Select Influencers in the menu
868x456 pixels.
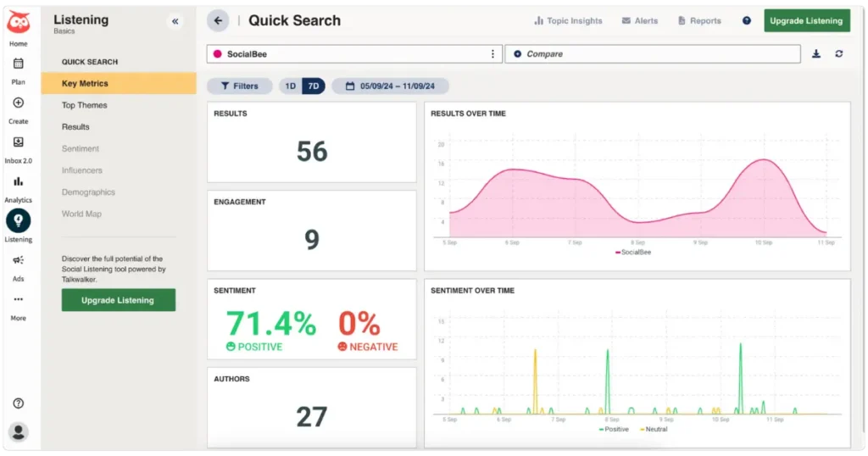click(82, 170)
